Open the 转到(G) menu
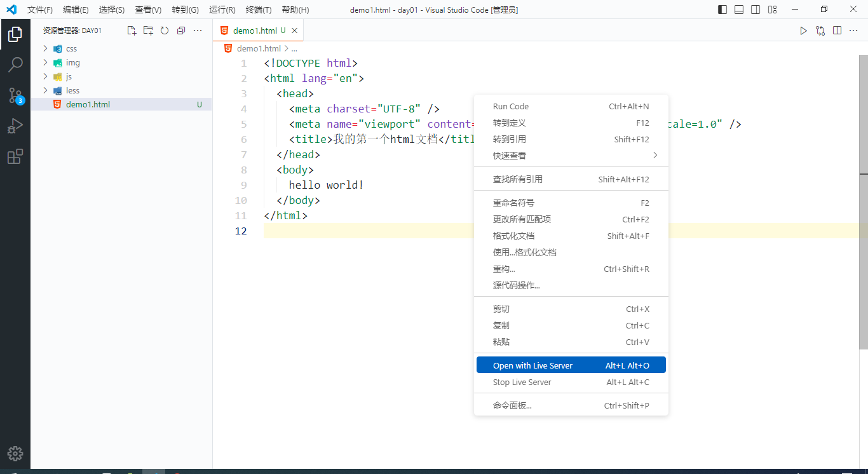 (185, 10)
